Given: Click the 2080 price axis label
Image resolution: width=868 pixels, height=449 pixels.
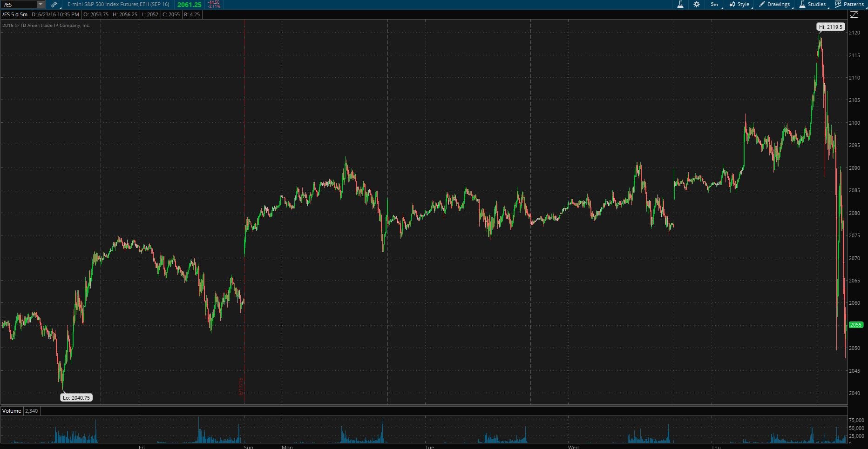Looking at the screenshot, I should click(854, 213).
